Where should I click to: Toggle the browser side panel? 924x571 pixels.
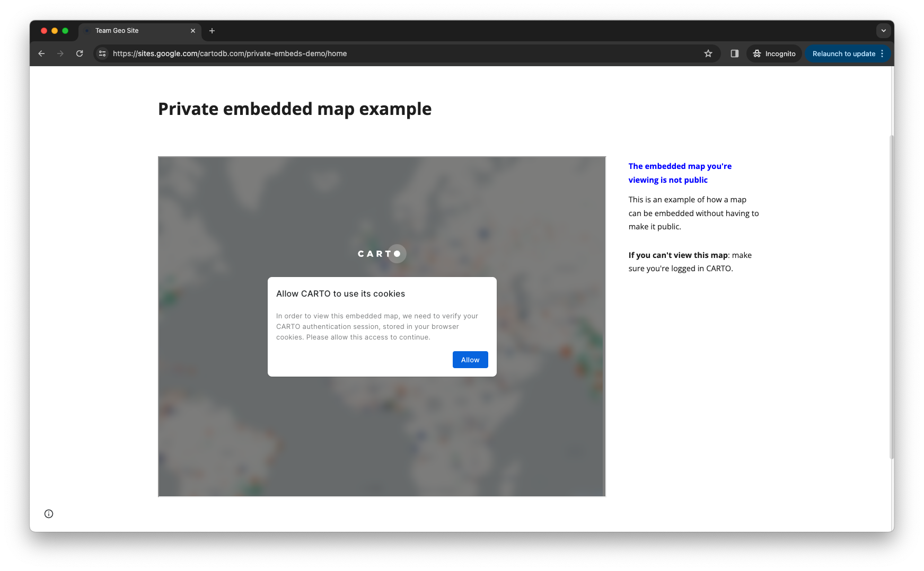734,53
